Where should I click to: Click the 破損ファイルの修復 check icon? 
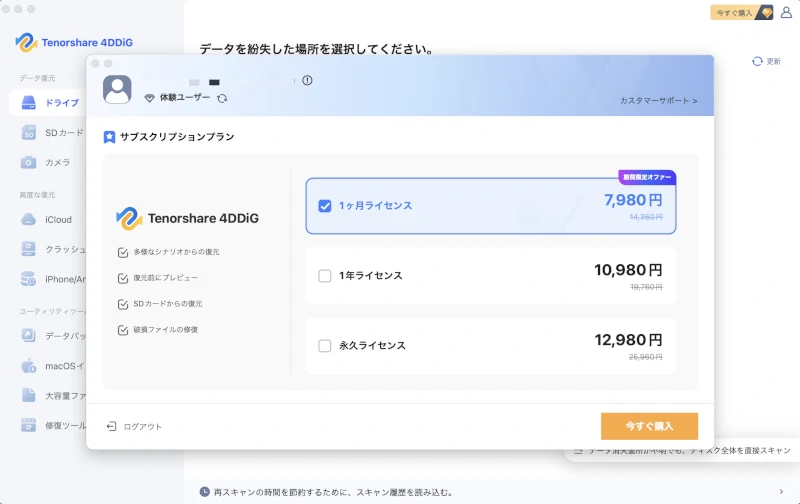click(x=123, y=331)
